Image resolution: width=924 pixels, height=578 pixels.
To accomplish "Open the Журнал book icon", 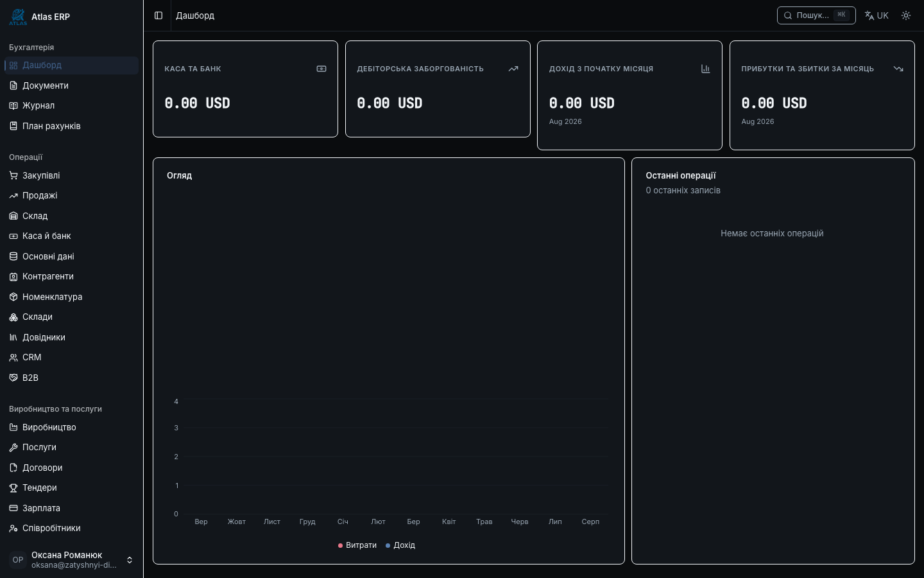I will point(13,105).
